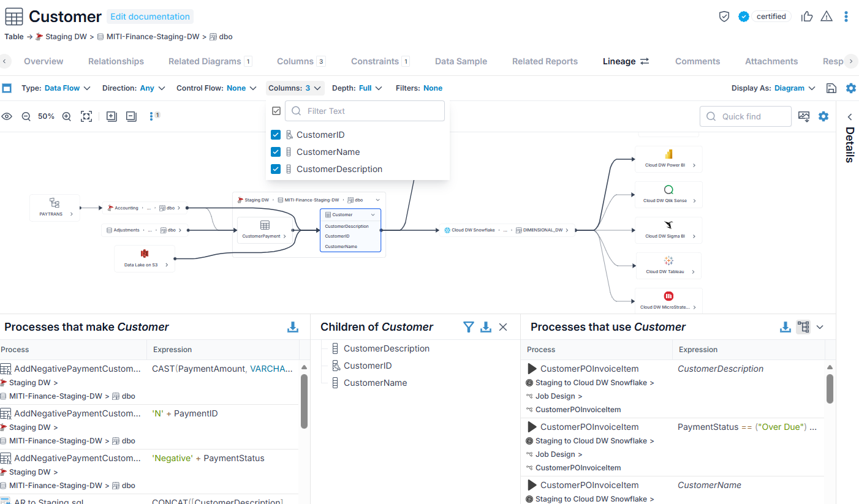Download Processes that make Customer

point(293,327)
